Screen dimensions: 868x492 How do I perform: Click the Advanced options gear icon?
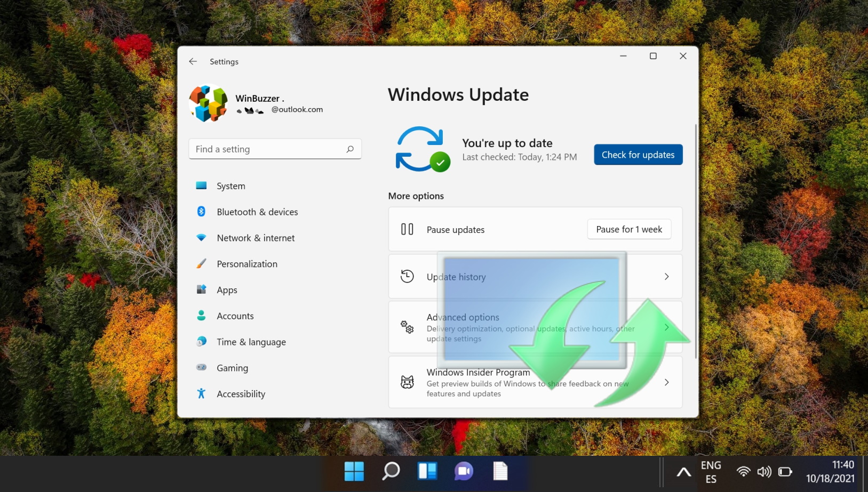point(407,327)
